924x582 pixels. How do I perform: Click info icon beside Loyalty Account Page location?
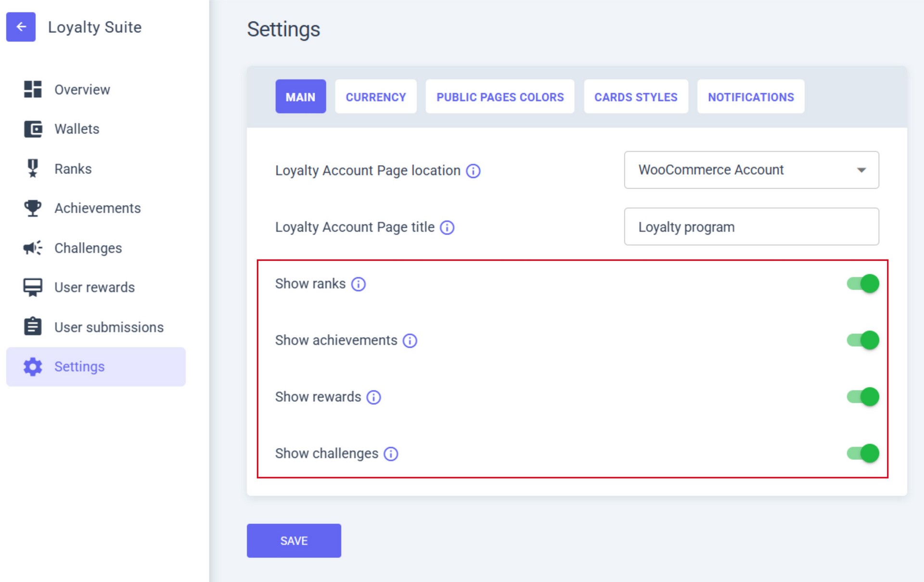point(473,171)
